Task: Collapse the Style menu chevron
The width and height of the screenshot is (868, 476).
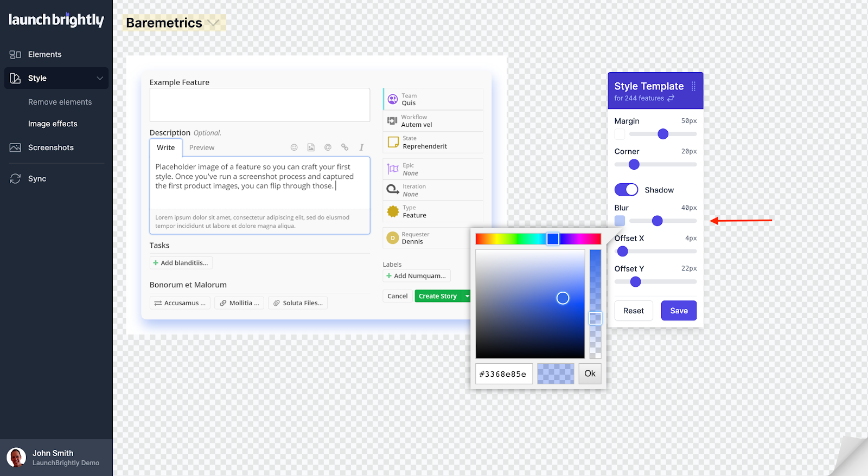Action: pos(100,79)
